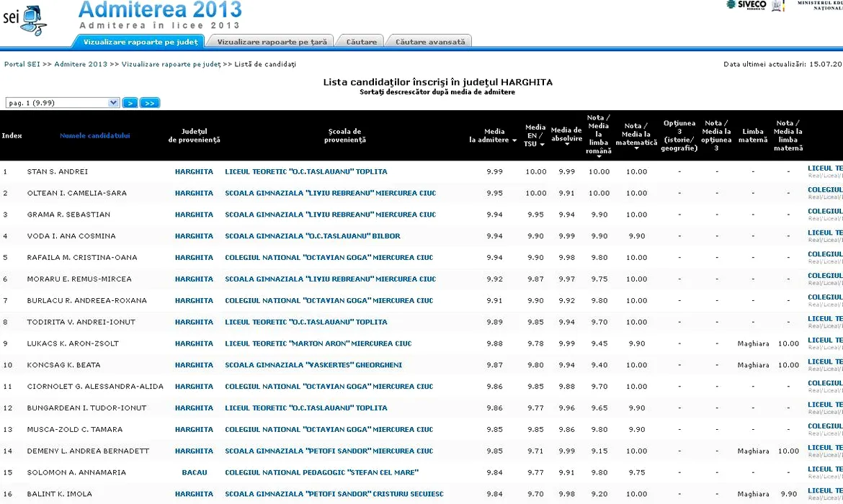Click the SIVECO logo in header

pos(745,5)
